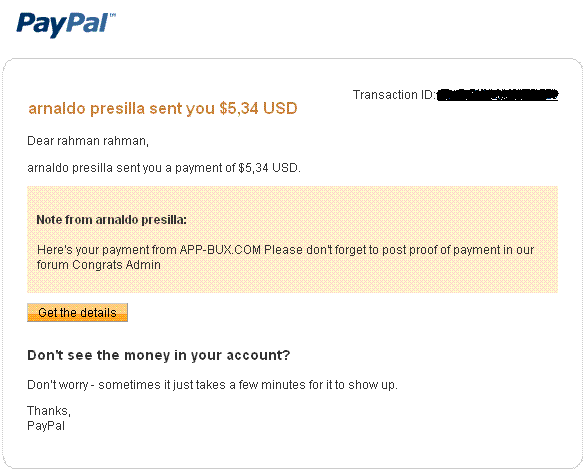
Task: Click the payment of $5,34 USD sentence
Action: [164, 168]
